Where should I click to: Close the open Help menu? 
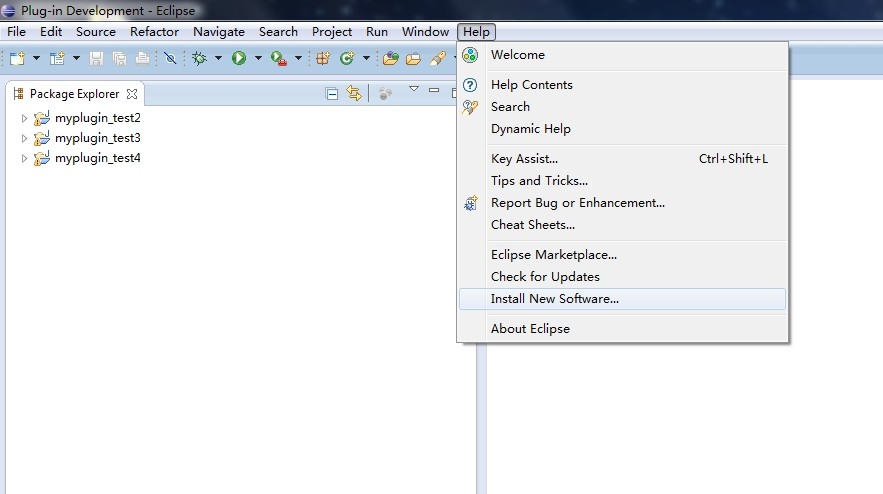click(476, 32)
